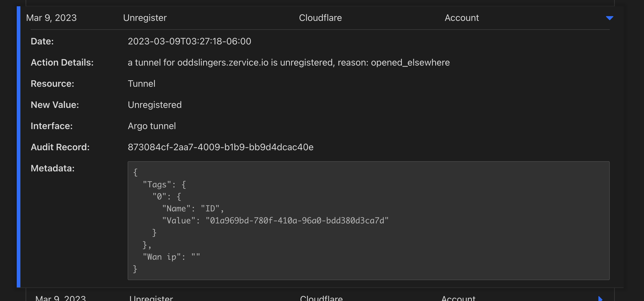Image resolution: width=644 pixels, height=301 pixels.
Task: Click the Account label in expanded row header
Action: [462, 18]
